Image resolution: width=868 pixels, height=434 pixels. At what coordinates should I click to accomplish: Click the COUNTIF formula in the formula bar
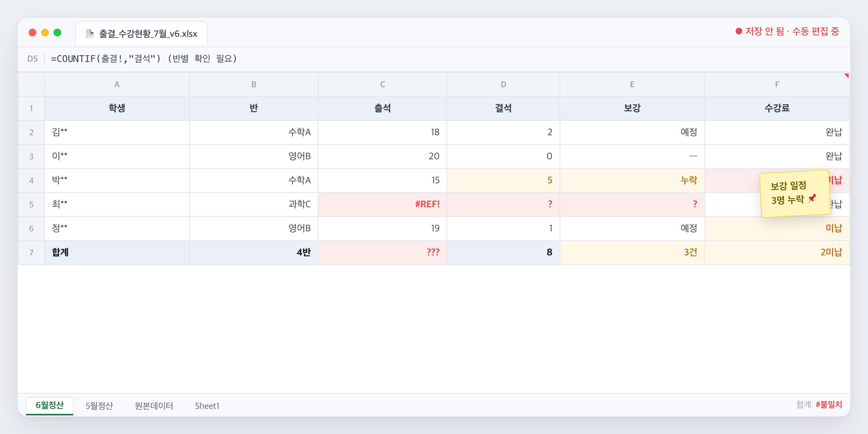coord(144,59)
